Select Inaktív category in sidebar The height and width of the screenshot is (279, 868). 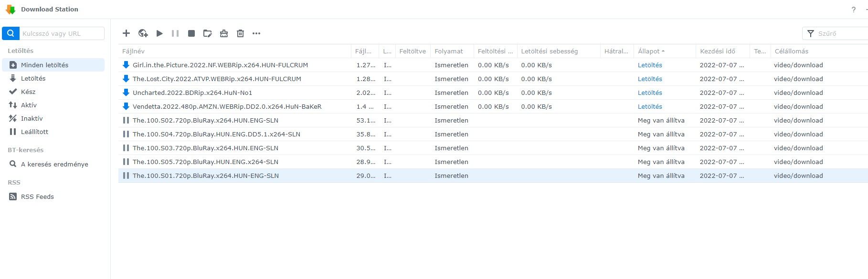click(x=53, y=118)
